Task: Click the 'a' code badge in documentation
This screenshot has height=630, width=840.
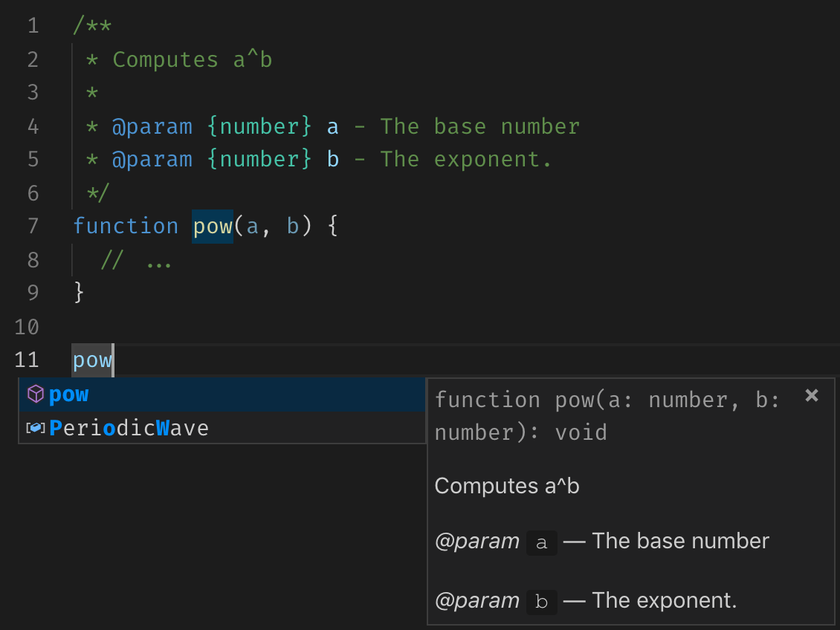Action: coord(541,542)
